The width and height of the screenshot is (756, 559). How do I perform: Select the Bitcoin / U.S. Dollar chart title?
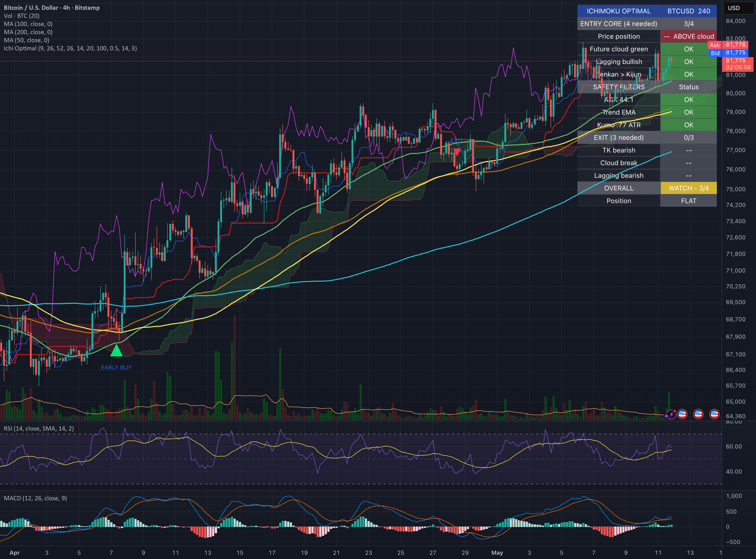click(x=52, y=7)
